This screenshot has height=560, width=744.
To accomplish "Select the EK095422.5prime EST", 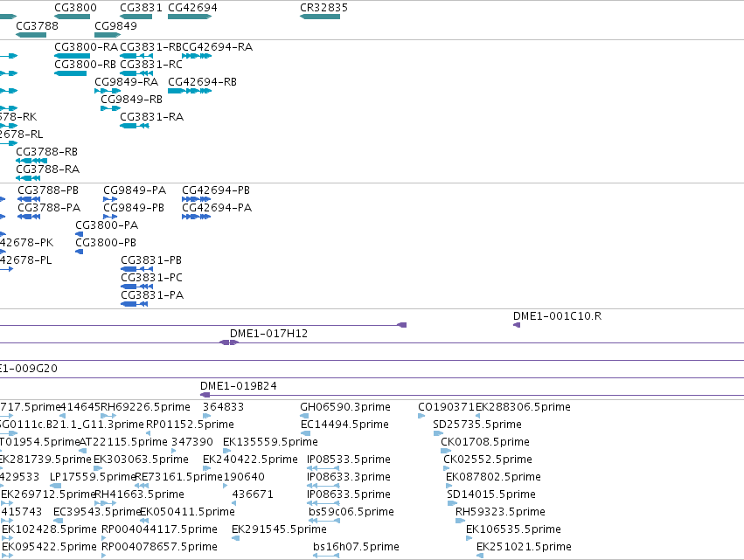I will point(8,556).
